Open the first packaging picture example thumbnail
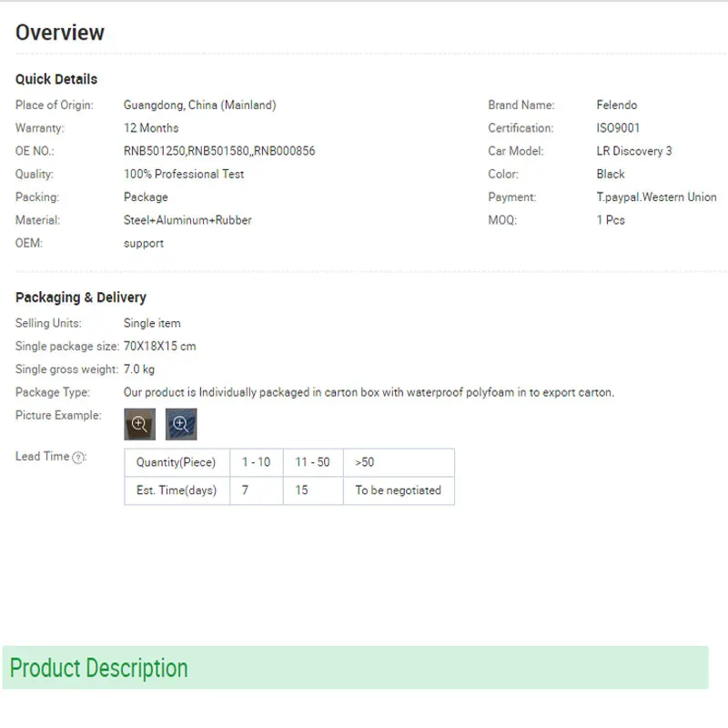The height and width of the screenshot is (728, 728). (140, 424)
